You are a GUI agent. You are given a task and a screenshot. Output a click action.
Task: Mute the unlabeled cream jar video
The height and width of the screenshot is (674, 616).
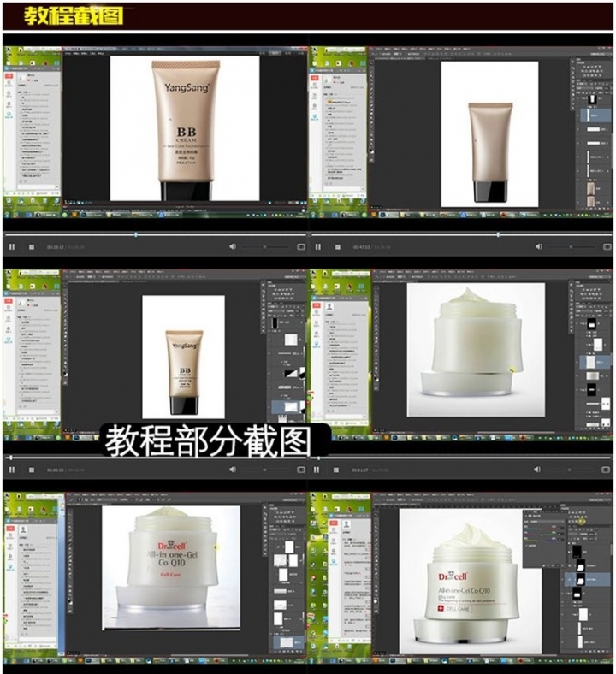pyautogui.click(x=539, y=470)
